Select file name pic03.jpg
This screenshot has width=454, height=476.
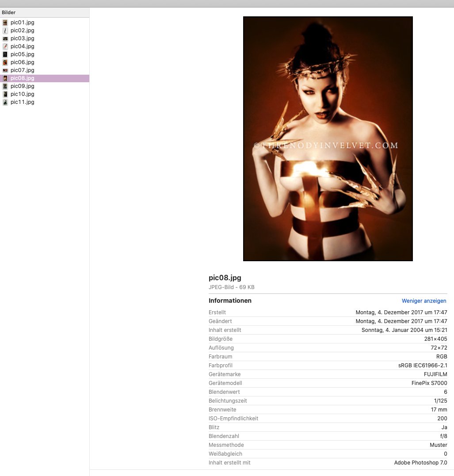[23, 38]
